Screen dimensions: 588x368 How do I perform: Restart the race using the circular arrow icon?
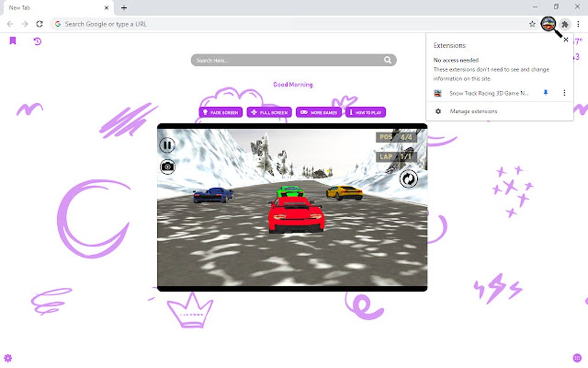coord(409,179)
